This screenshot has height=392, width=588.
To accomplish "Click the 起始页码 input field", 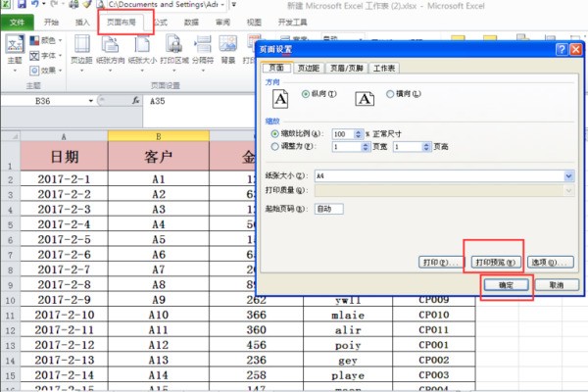I will point(328,209).
